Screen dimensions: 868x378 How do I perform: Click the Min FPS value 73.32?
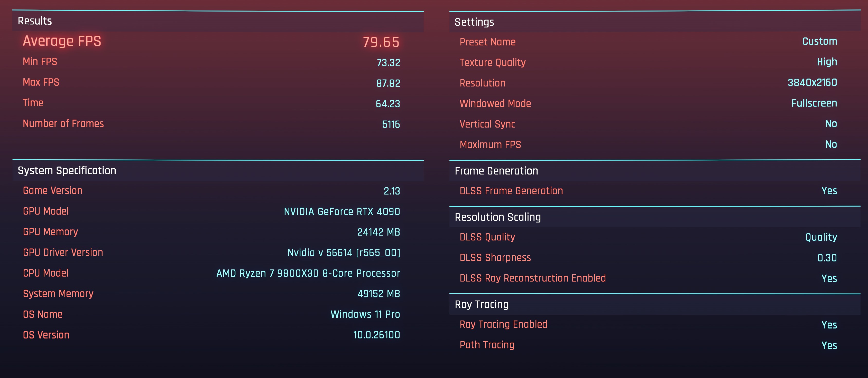[x=388, y=63]
